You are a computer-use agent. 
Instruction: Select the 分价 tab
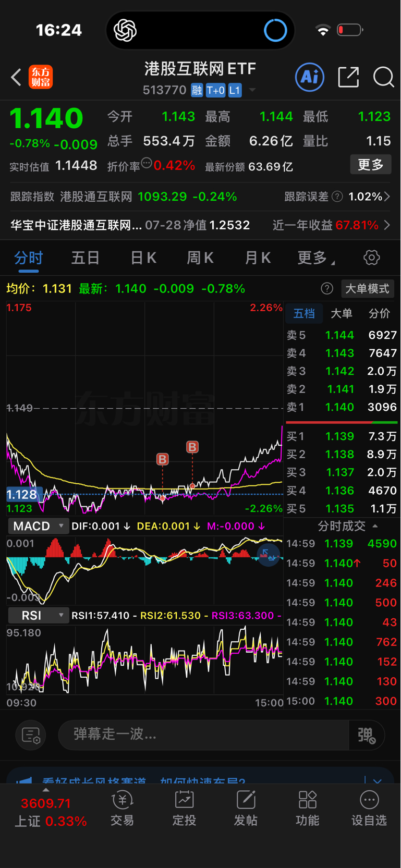coord(379,313)
